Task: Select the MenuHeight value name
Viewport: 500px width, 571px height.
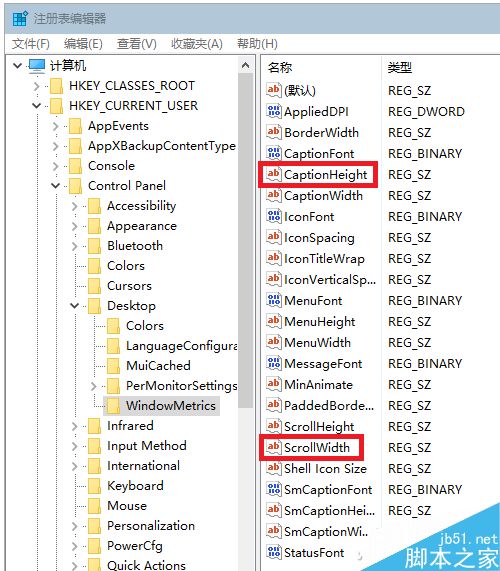Action: (320, 322)
